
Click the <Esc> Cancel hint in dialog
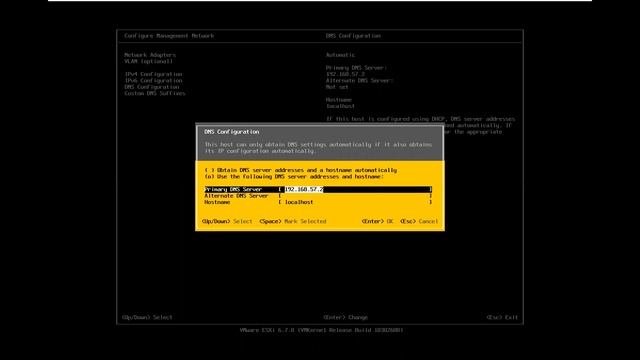coord(419,221)
